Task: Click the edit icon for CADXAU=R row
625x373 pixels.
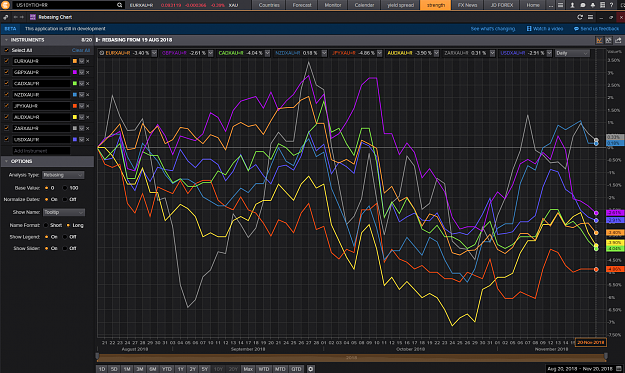Action: tap(81, 83)
